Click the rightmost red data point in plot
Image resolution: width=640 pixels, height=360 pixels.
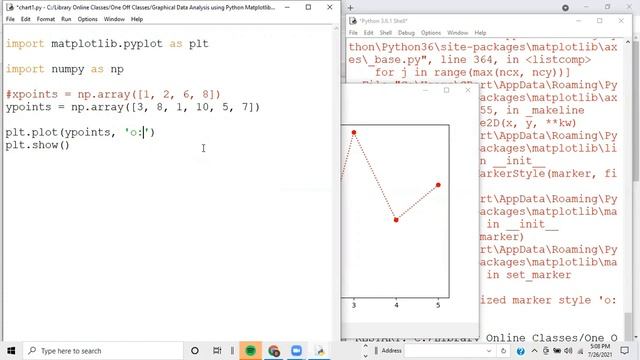tap(438, 185)
